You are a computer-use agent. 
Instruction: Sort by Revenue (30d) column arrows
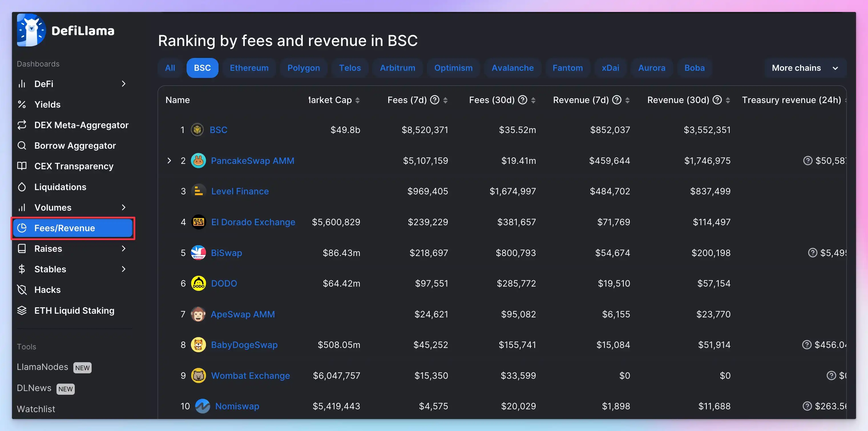[728, 100]
